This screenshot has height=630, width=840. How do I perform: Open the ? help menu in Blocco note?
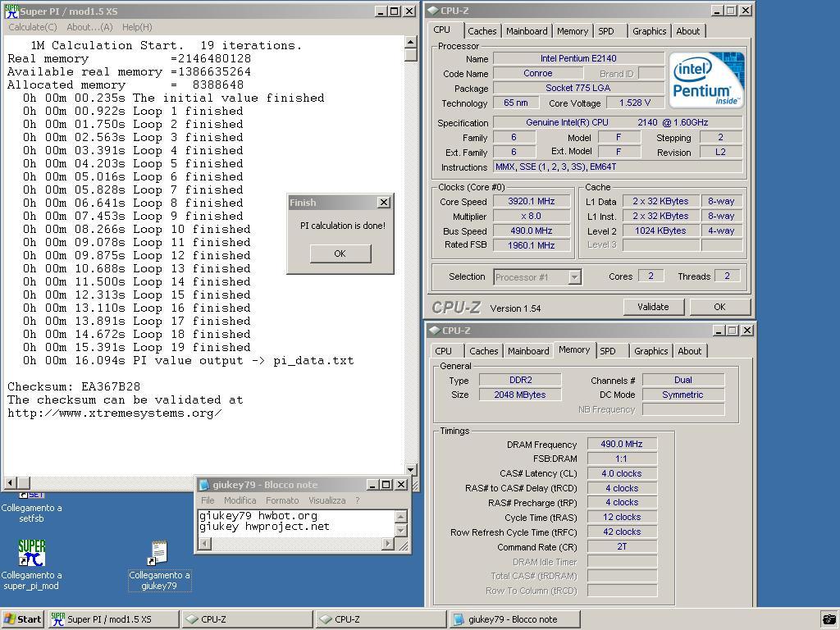pyautogui.click(x=358, y=500)
